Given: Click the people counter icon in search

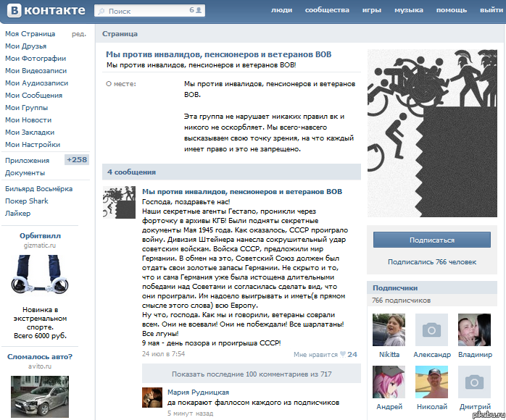Looking at the screenshot, I should point(199,10).
